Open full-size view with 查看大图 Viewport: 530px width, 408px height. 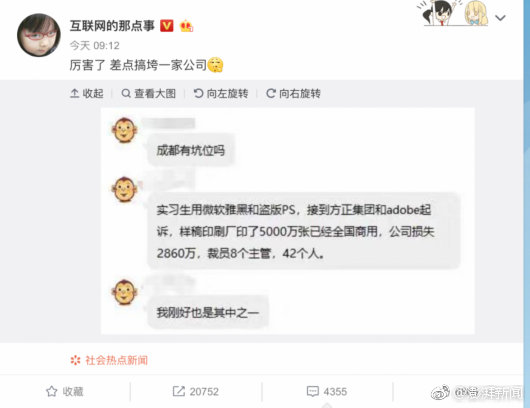coord(149,93)
